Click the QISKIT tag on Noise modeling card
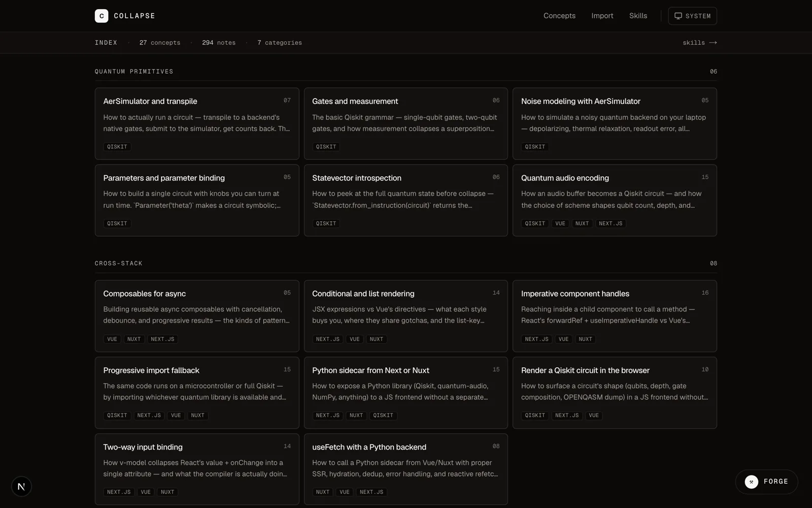 (535, 147)
